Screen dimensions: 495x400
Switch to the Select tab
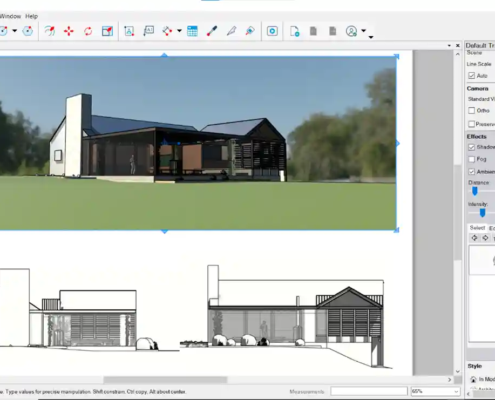click(477, 228)
